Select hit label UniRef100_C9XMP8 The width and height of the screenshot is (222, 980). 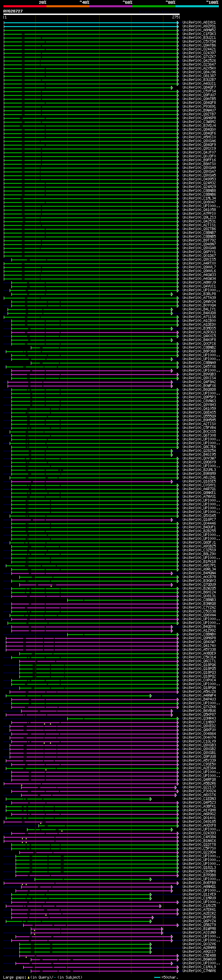click(x=199, y=871)
